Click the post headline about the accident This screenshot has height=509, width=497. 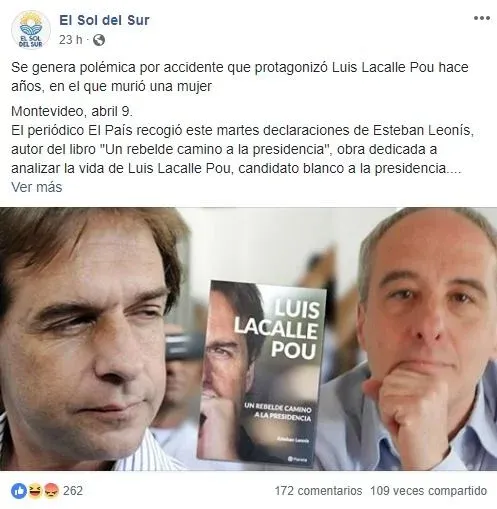coord(240,77)
